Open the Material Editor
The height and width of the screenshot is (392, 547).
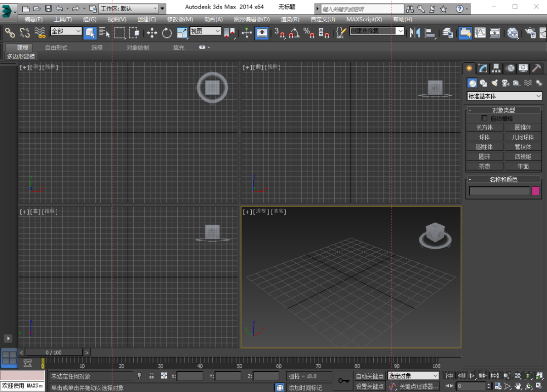coord(513,33)
